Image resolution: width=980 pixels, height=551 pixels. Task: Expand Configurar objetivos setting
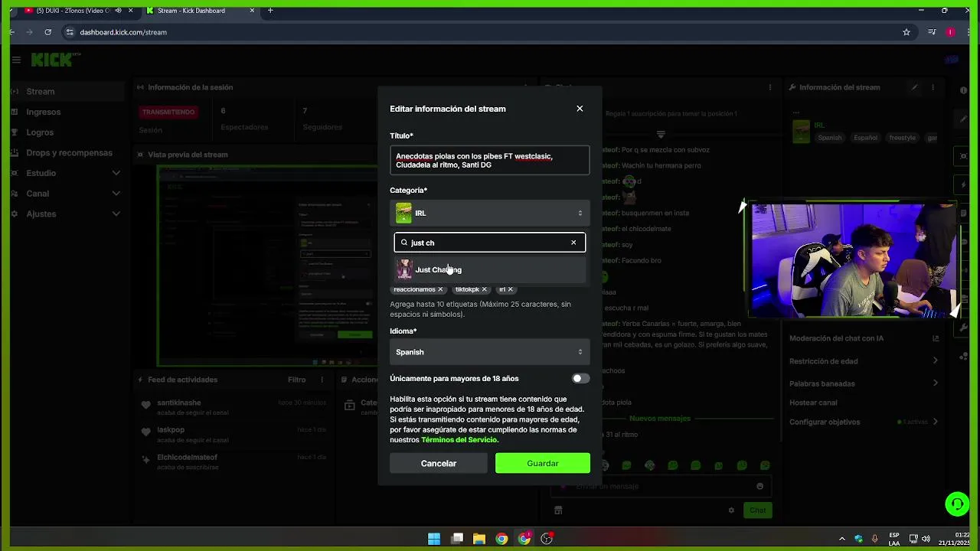(864, 422)
